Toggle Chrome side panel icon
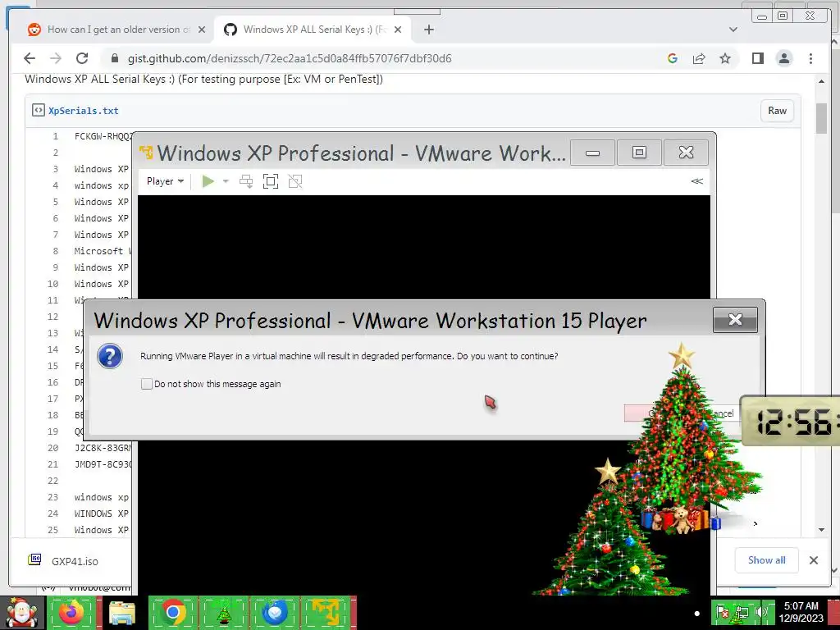Screen dimensions: 840x630 pyautogui.click(x=757, y=58)
